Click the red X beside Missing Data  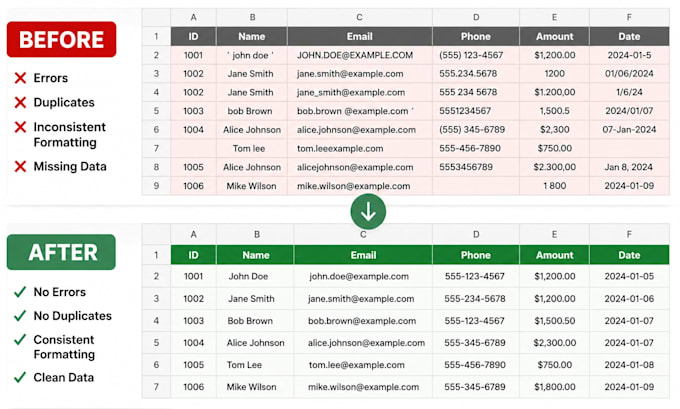pyautogui.click(x=20, y=167)
